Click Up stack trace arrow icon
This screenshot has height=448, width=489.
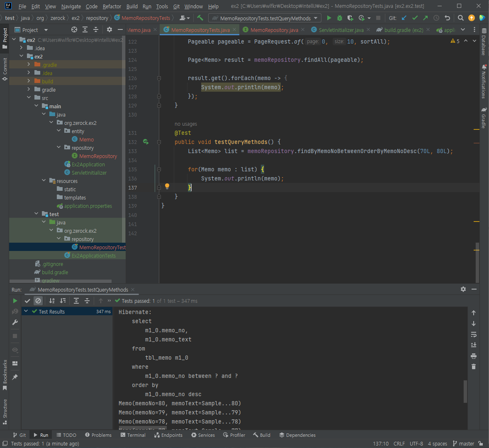pyautogui.click(x=473, y=313)
